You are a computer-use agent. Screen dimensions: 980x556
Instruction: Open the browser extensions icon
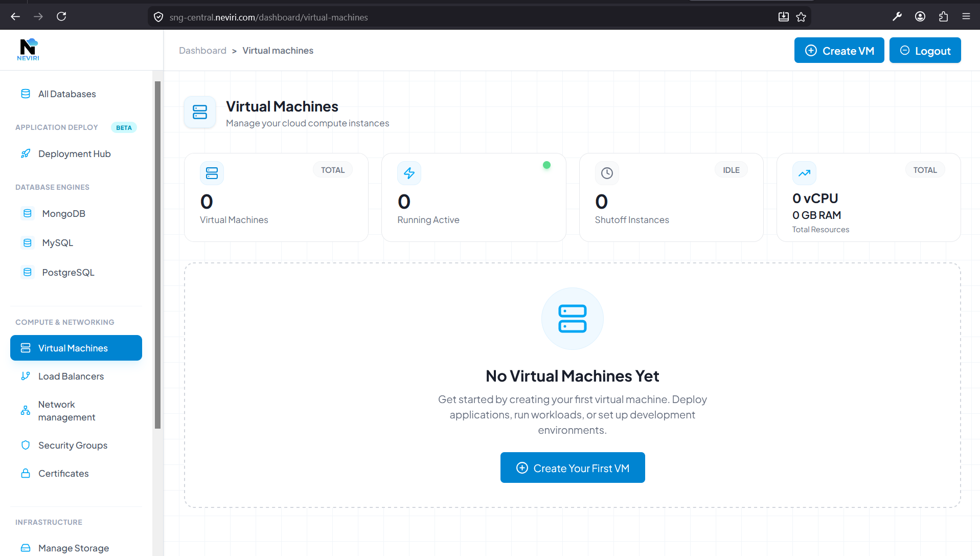[943, 16]
